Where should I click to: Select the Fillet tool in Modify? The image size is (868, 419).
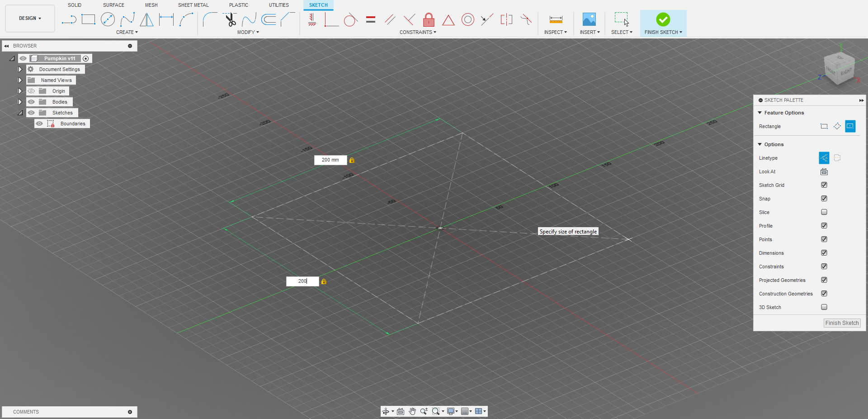(x=210, y=19)
